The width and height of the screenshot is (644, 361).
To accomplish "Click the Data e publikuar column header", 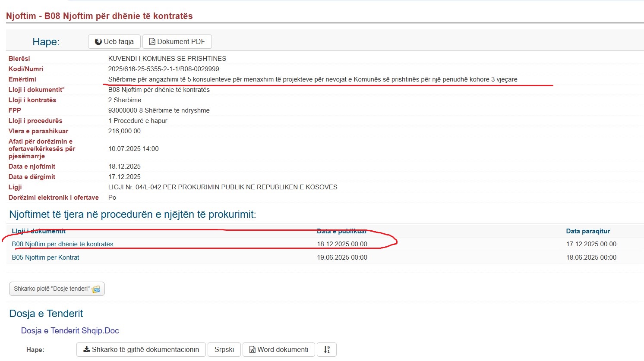I will pos(341,231).
